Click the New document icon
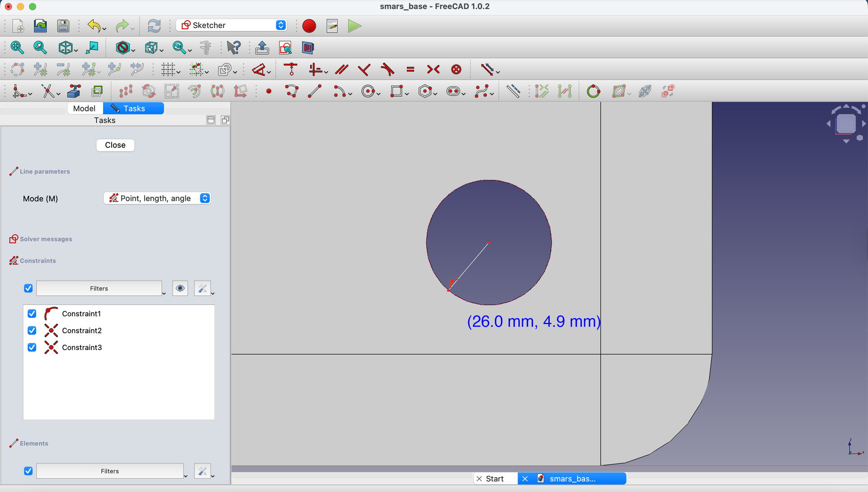This screenshot has height=492, width=868. [x=18, y=26]
